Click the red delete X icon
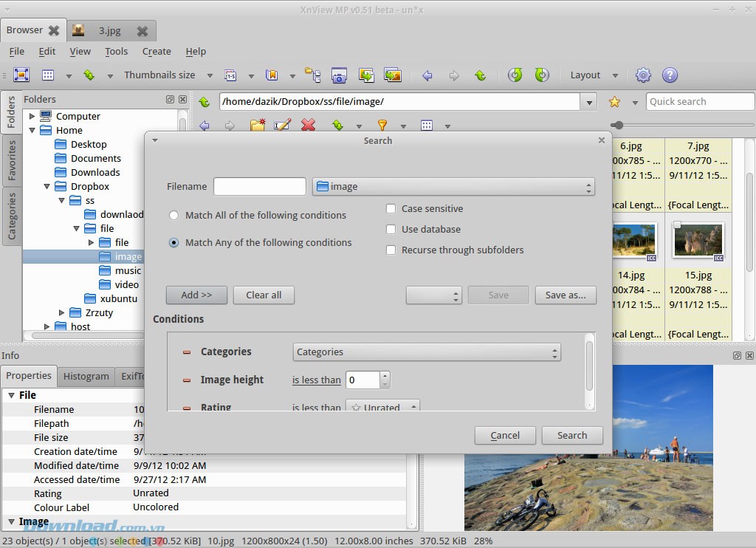The height and width of the screenshot is (548, 756). tap(309, 126)
